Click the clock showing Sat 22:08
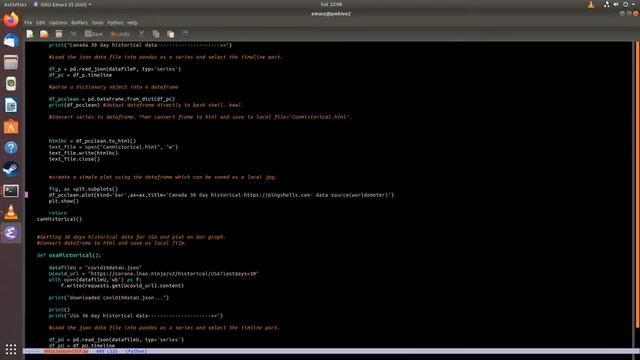Viewport: 640px width, 360px height. coord(331,4)
